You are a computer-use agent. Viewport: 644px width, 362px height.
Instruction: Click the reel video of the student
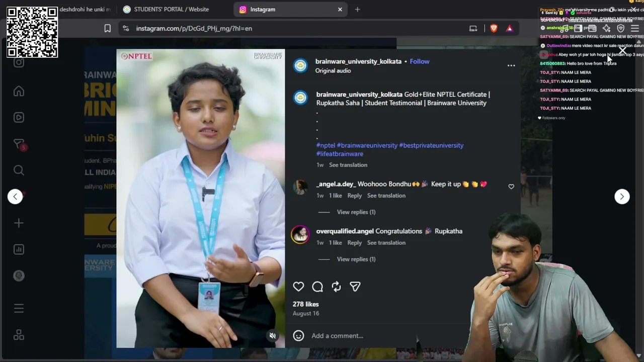(201, 198)
